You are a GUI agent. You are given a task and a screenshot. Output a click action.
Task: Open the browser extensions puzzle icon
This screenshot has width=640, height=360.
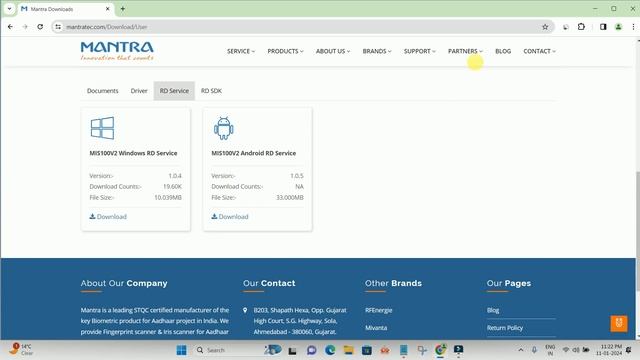point(581,27)
